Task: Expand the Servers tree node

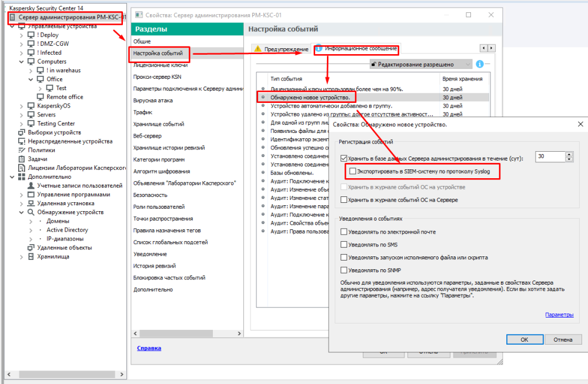Action: (21, 115)
